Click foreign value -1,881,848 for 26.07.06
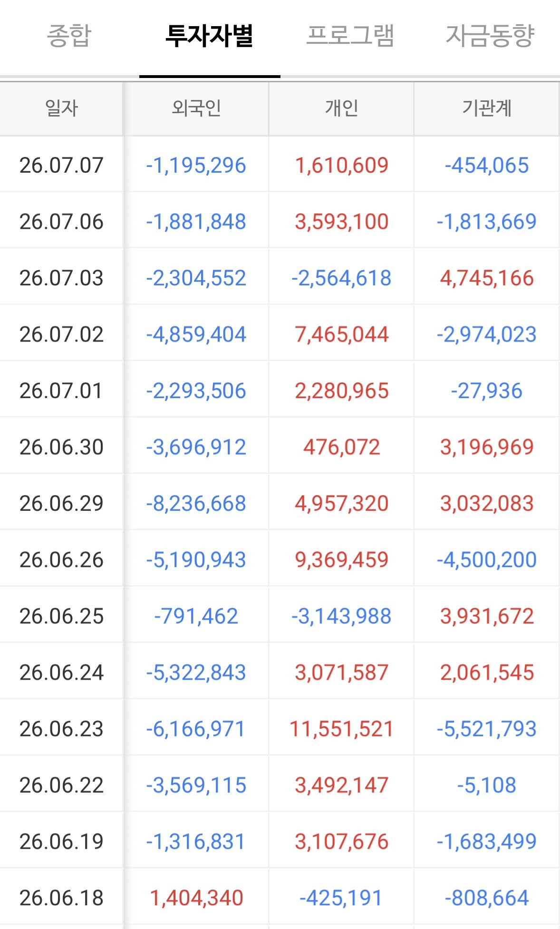This screenshot has height=929, width=560. click(x=196, y=222)
